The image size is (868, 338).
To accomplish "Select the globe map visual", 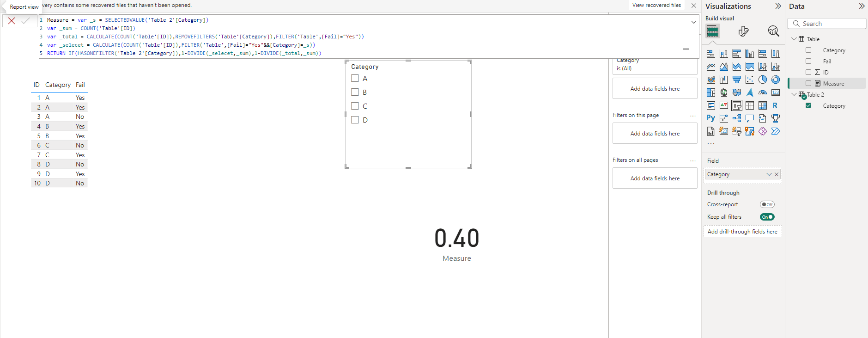I will tap(724, 92).
